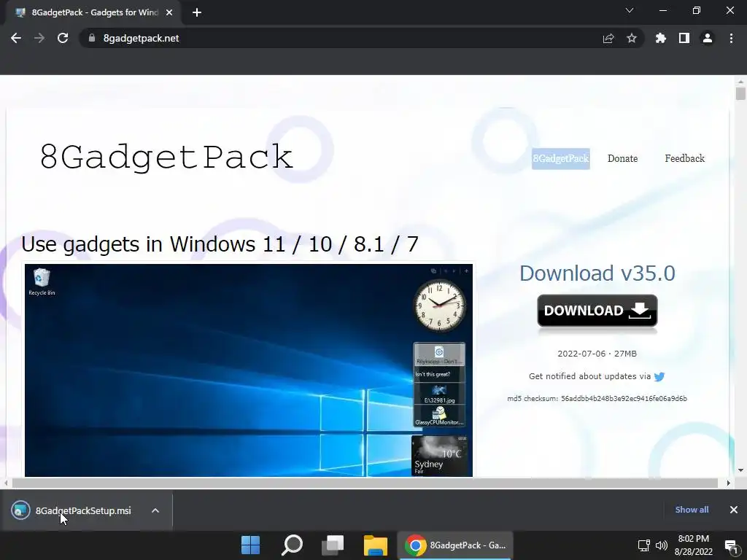The width and height of the screenshot is (747, 560).
Task: Open the Extensions puzzle menu
Action: coord(661,38)
